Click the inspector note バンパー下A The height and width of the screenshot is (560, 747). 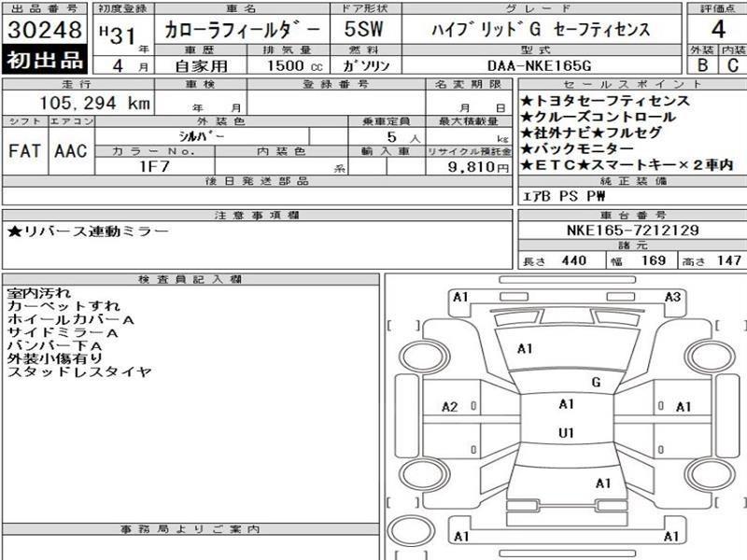(54, 345)
